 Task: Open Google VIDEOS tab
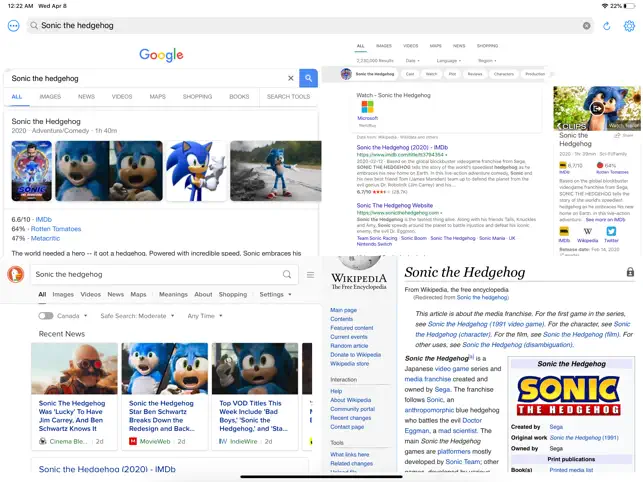(122, 97)
